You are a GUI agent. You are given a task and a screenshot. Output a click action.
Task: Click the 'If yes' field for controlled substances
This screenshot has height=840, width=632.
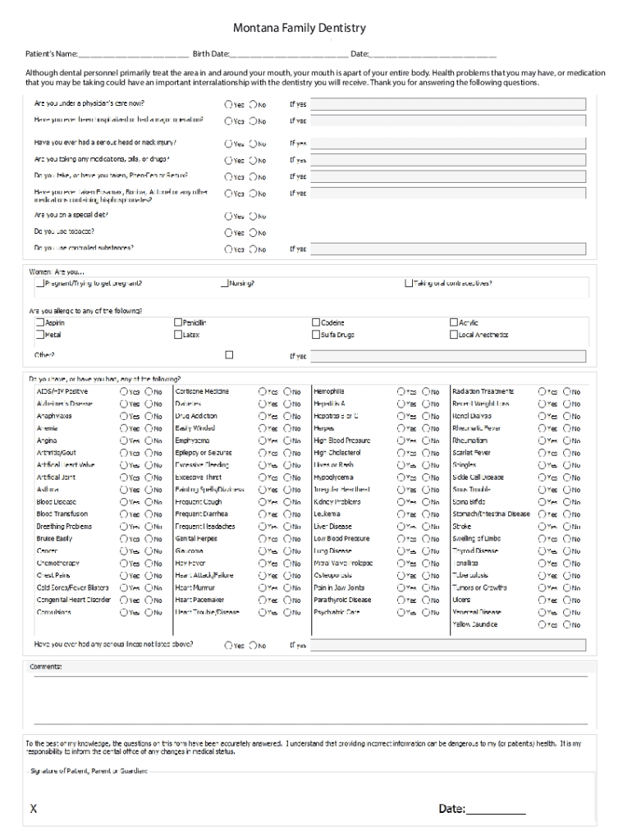point(447,249)
